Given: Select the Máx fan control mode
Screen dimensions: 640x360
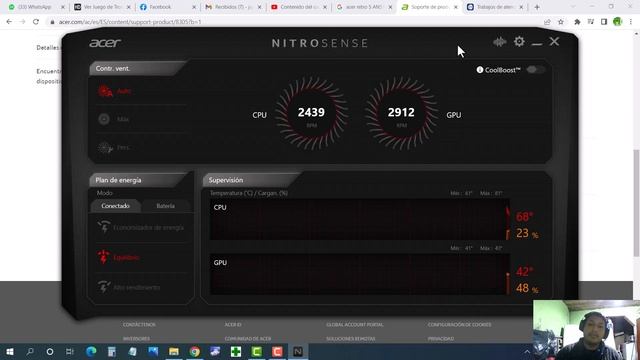Looking at the screenshot, I should 114,119.
